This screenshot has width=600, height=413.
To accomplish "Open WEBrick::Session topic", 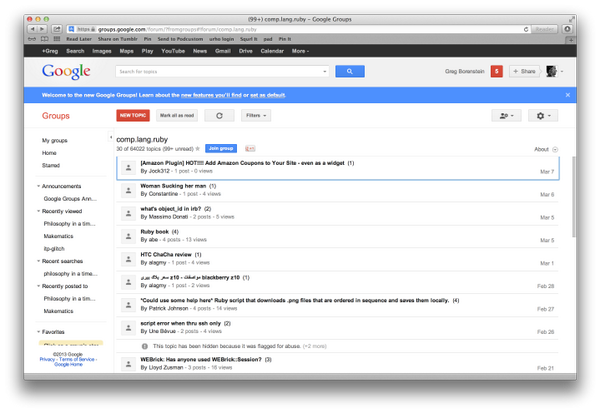I will 201,359.
